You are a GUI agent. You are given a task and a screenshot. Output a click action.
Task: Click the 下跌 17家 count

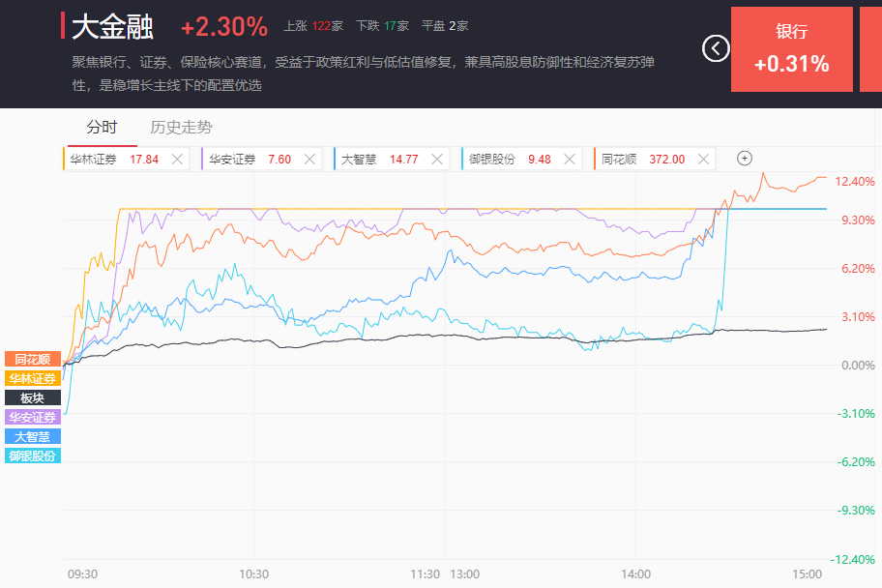[382, 26]
